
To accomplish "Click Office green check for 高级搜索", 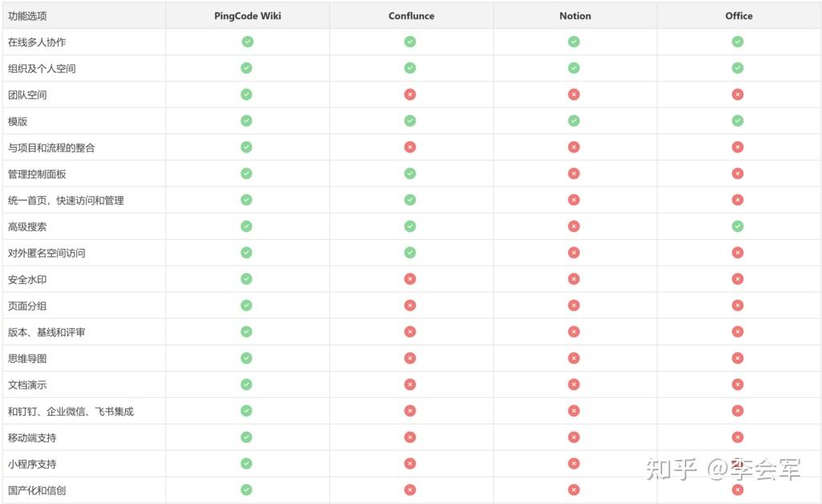I will coord(738,226).
